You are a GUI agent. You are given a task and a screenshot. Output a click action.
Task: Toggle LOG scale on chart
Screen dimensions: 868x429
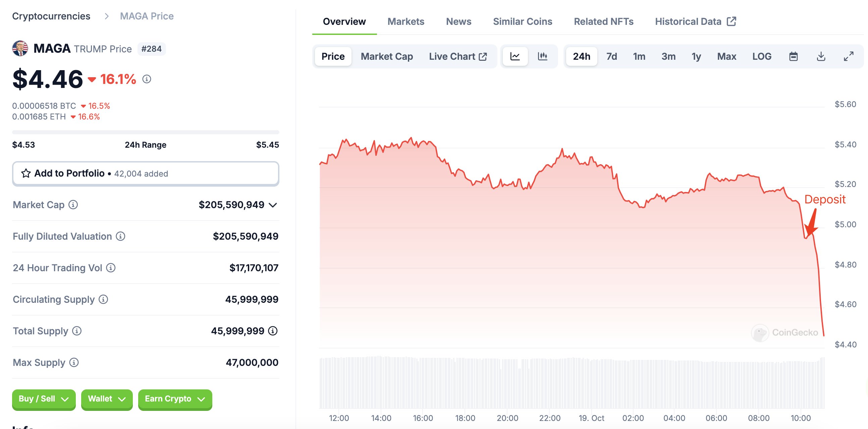coord(762,56)
